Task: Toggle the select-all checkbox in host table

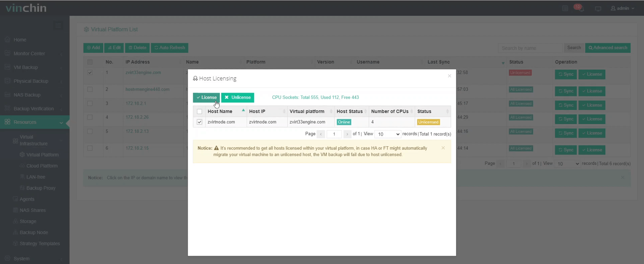Action: coord(199,112)
